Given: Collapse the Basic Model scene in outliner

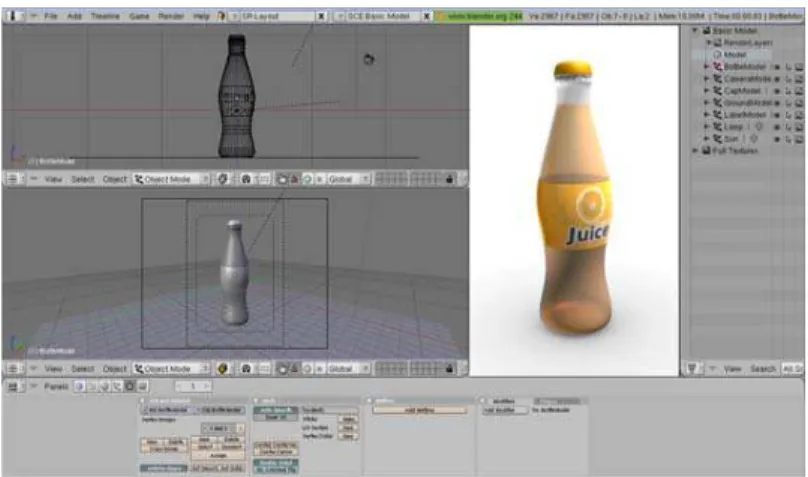Looking at the screenshot, I should pos(695,30).
